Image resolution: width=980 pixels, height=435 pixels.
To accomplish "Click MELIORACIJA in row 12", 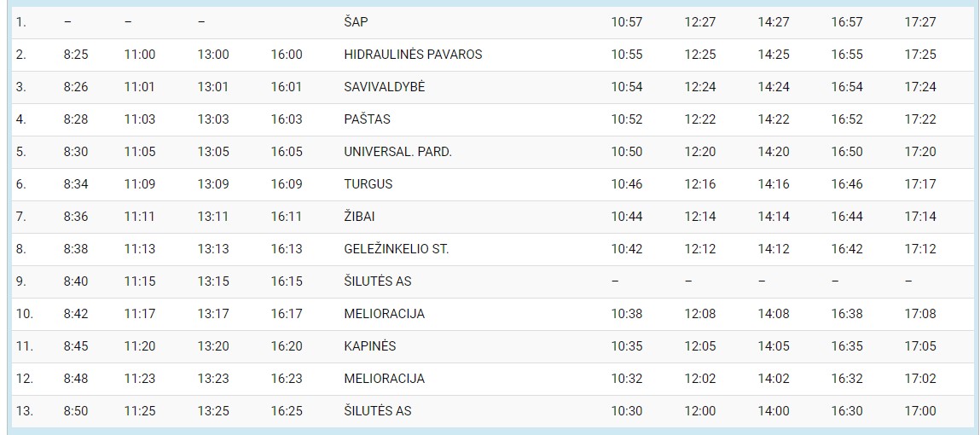I will point(385,379).
